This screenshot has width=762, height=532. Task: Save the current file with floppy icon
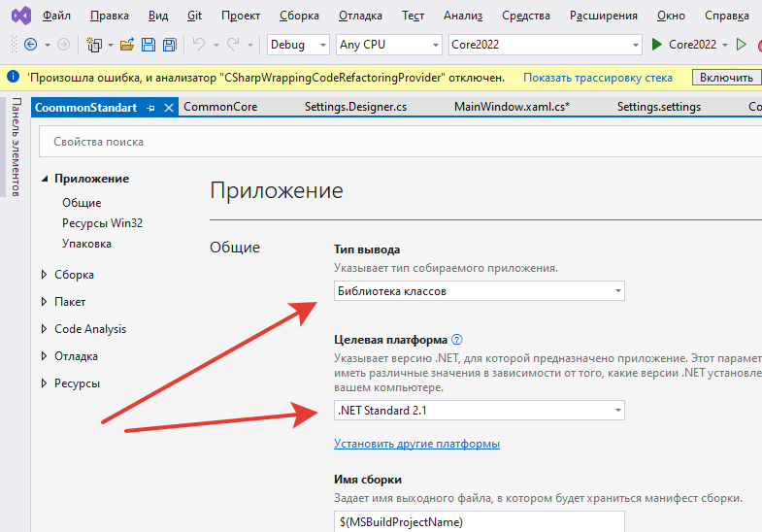click(x=149, y=45)
